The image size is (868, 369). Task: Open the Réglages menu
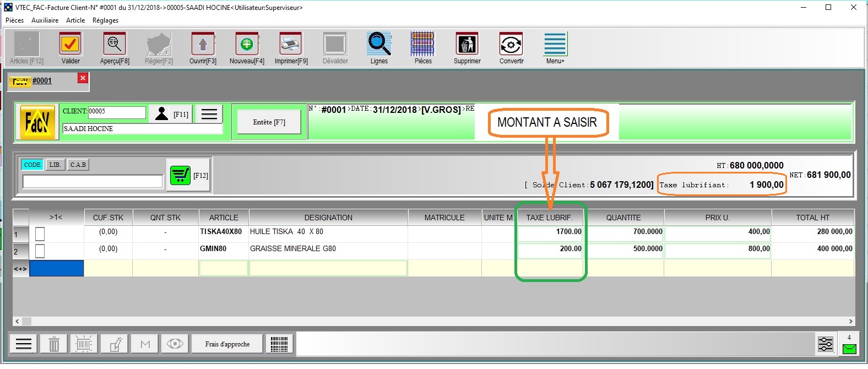point(105,20)
